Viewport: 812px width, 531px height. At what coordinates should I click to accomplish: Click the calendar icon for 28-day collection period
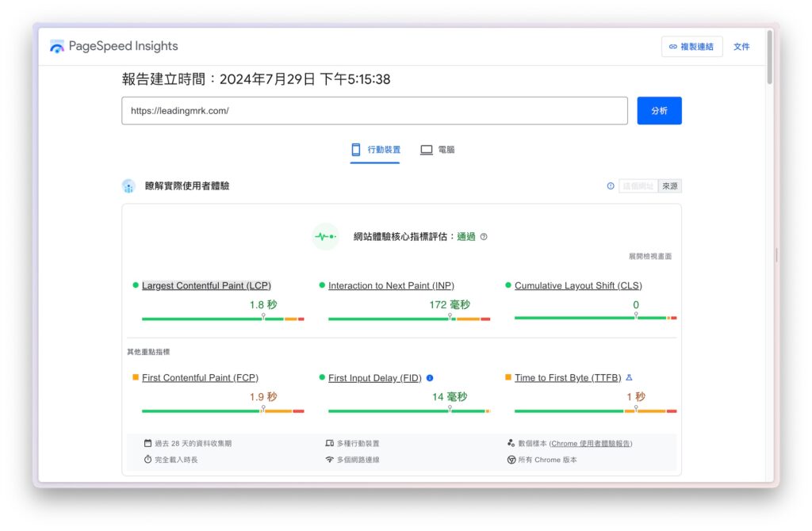pyautogui.click(x=147, y=443)
